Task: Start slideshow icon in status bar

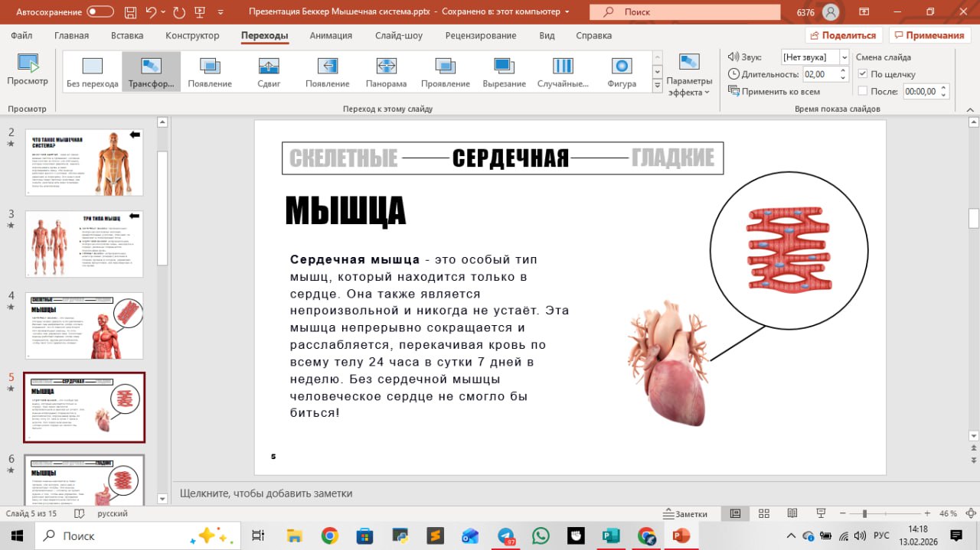Action: coord(820,513)
